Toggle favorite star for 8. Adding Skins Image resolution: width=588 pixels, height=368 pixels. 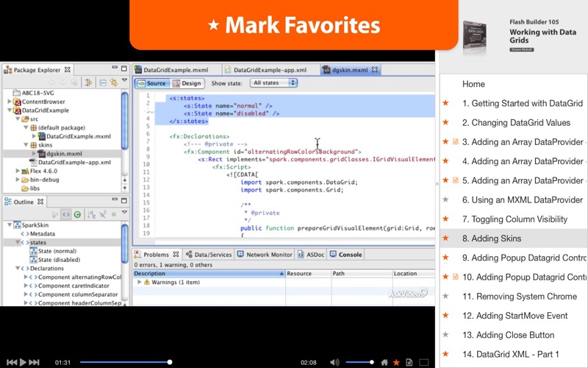tap(445, 238)
